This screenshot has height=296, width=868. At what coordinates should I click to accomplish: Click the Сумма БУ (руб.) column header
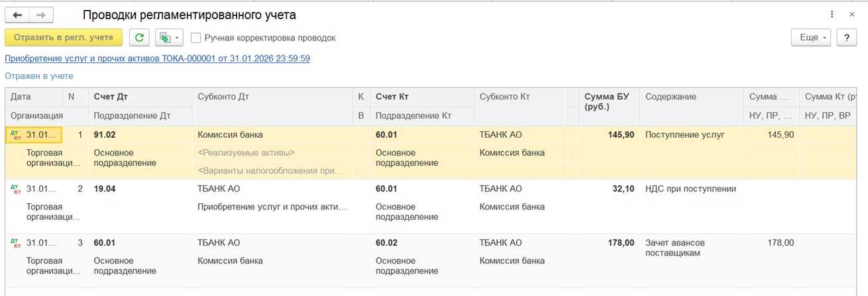tap(606, 101)
